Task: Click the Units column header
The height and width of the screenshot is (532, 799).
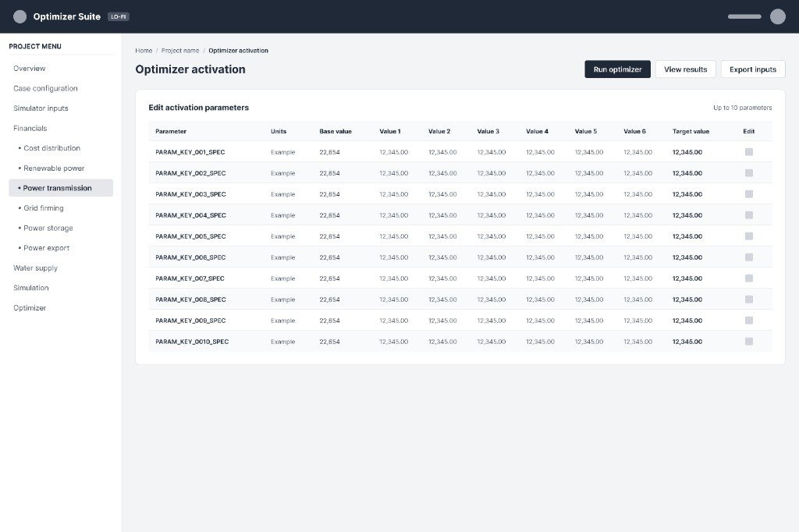Action: coord(279,132)
